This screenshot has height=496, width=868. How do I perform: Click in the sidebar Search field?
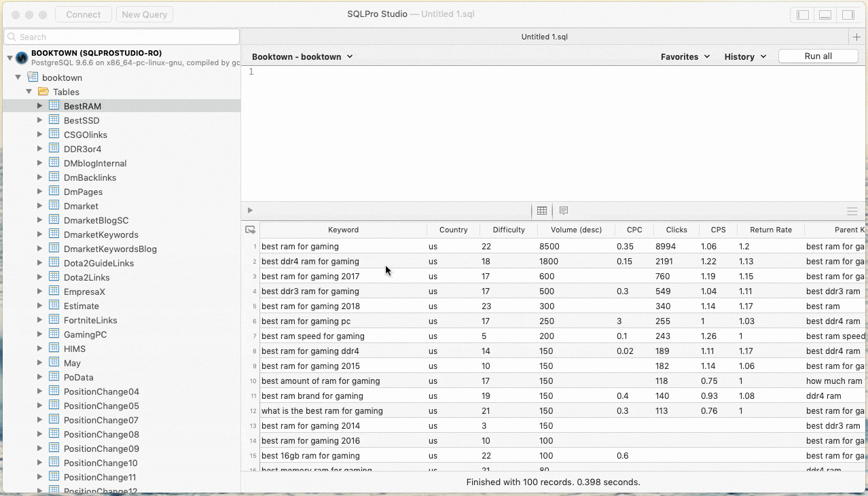(122, 37)
